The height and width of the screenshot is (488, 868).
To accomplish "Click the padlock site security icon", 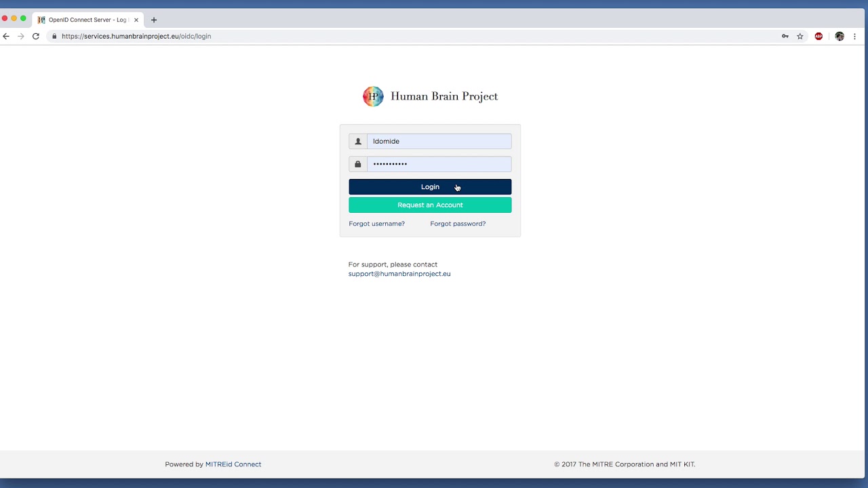I will [54, 37].
